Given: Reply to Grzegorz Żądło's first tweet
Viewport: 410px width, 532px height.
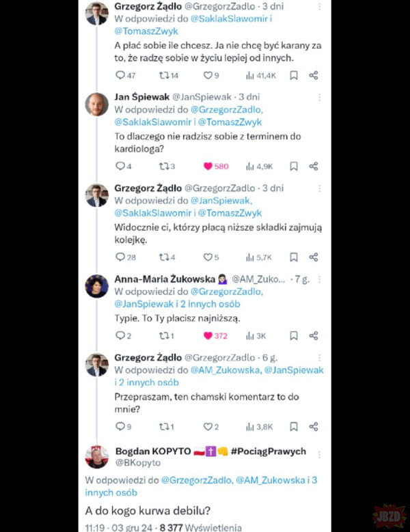Looking at the screenshot, I should 121,75.
